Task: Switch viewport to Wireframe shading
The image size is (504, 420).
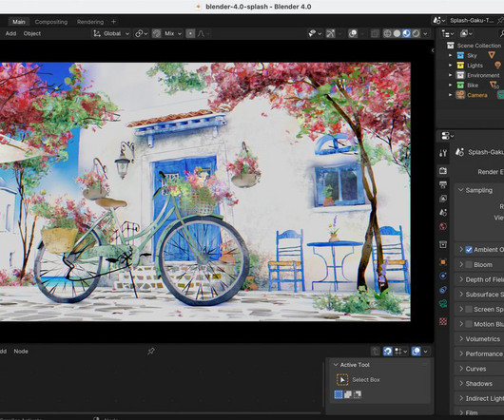Action: (x=387, y=33)
